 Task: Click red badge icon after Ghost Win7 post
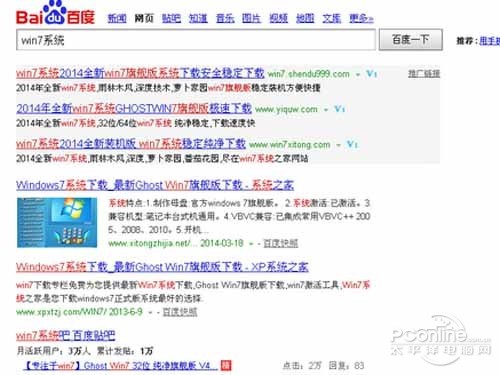click(x=226, y=366)
